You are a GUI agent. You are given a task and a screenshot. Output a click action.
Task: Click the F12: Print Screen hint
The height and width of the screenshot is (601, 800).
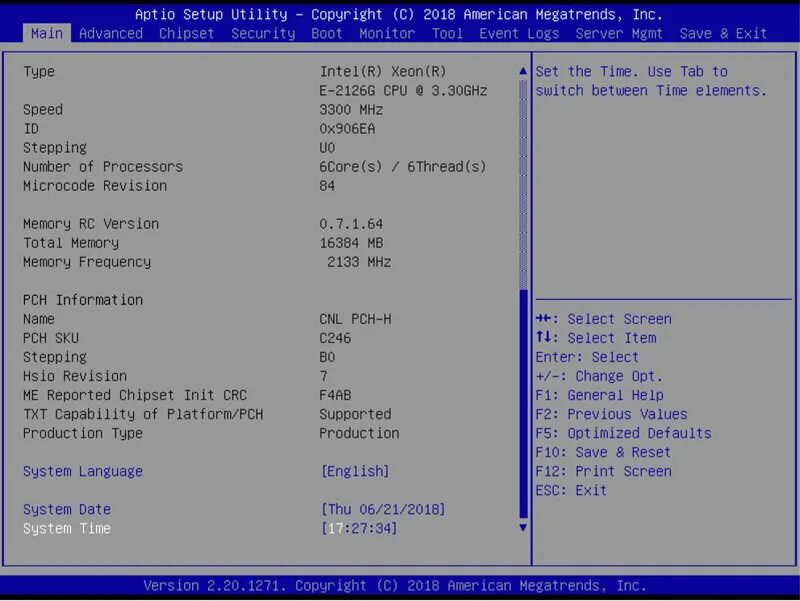(603, 471)
